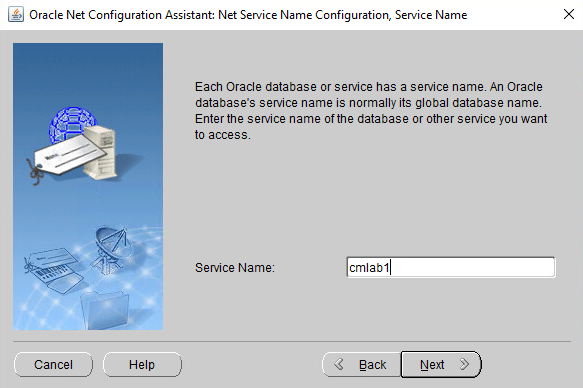The height and width of the screenshot is (388, 583).
Task: Cancel the Net Service Name configuration
Action: pos(54,365)
